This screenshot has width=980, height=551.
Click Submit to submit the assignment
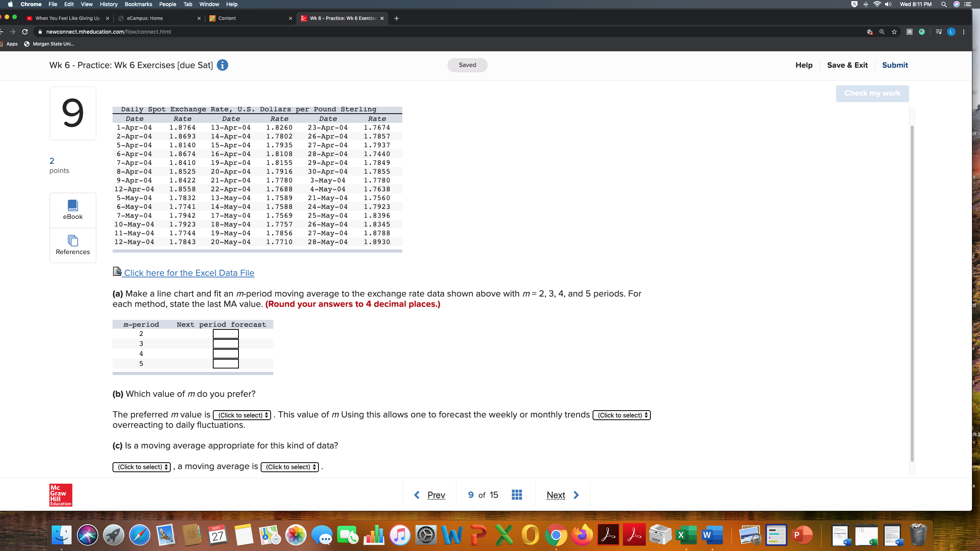pos(895,65)
